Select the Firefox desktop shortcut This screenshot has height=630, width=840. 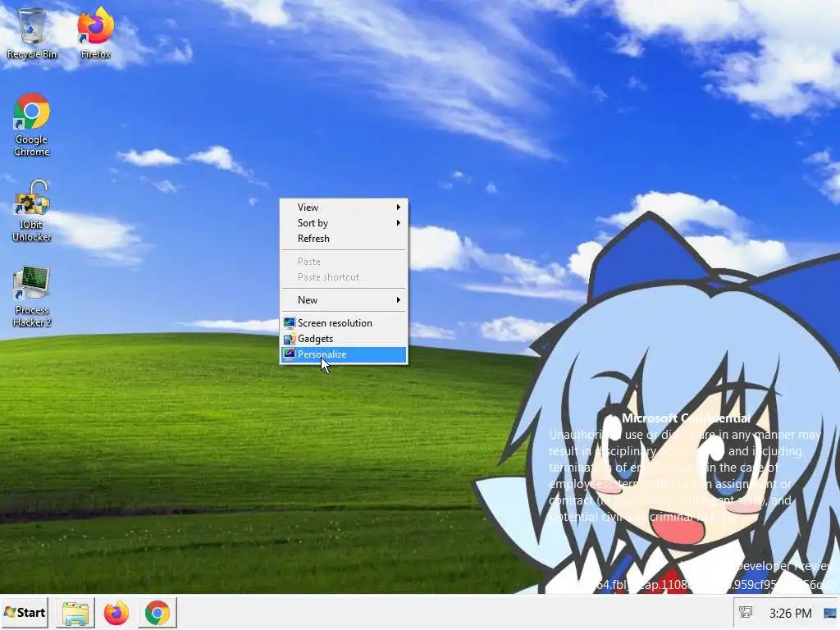(x=95, y=32)
